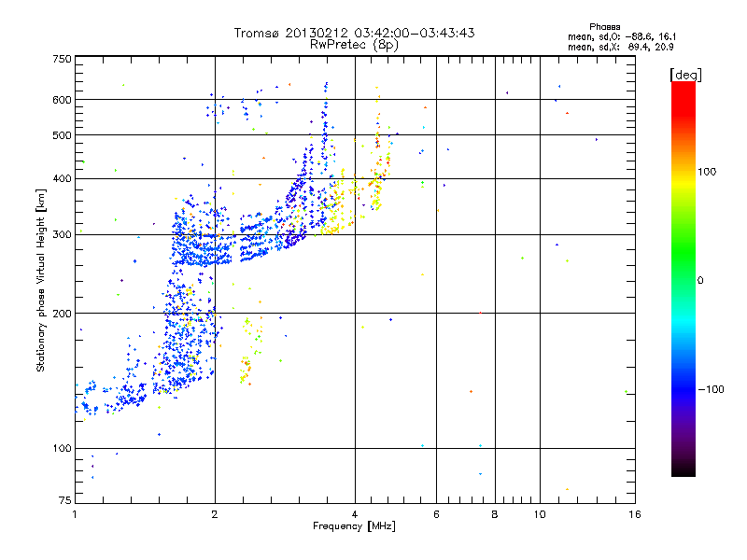Click the x-axis tick label '1'
Screen dimensions: 747x560
point(75,514)
